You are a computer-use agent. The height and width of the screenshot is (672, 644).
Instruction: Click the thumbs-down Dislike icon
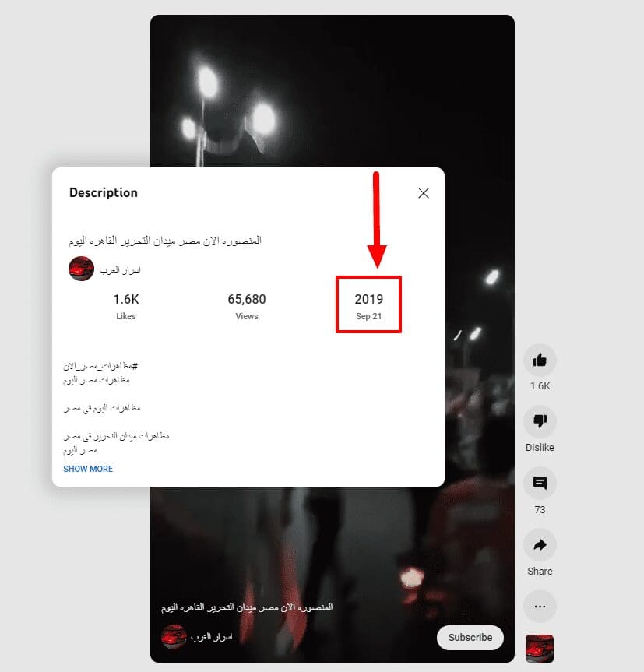point(540,421)
